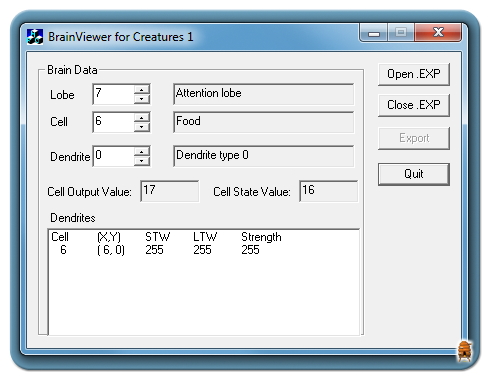The image size is (490, 380).
Task: Lower the Dendrite index with down arrow
Action: [x=142, y=161]
